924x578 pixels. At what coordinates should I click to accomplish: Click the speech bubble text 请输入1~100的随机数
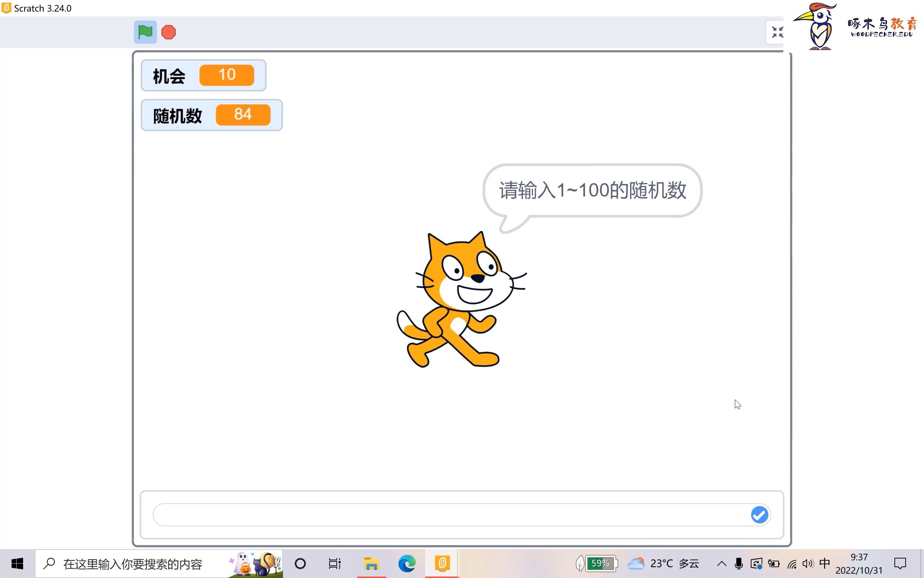(x=593, y=190)
